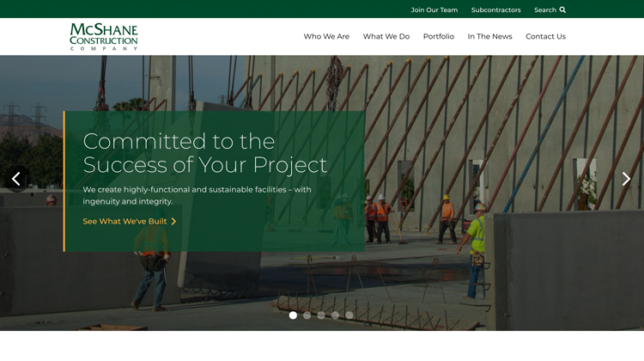
Task: Open the Subcontractors link
Action: click(495, 9)
